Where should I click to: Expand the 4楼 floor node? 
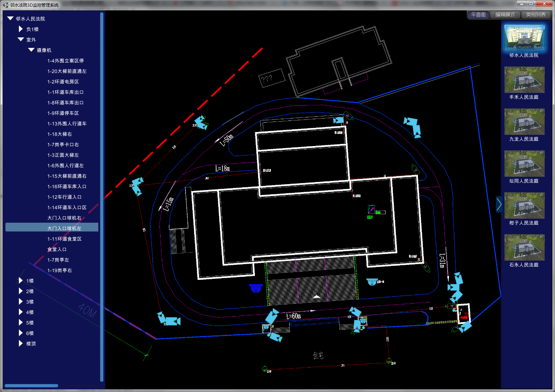[x=21, y=312]
